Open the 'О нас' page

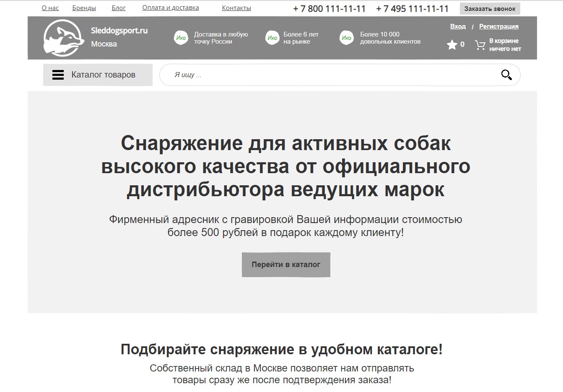pyautogui.click(x=50, y=8)
